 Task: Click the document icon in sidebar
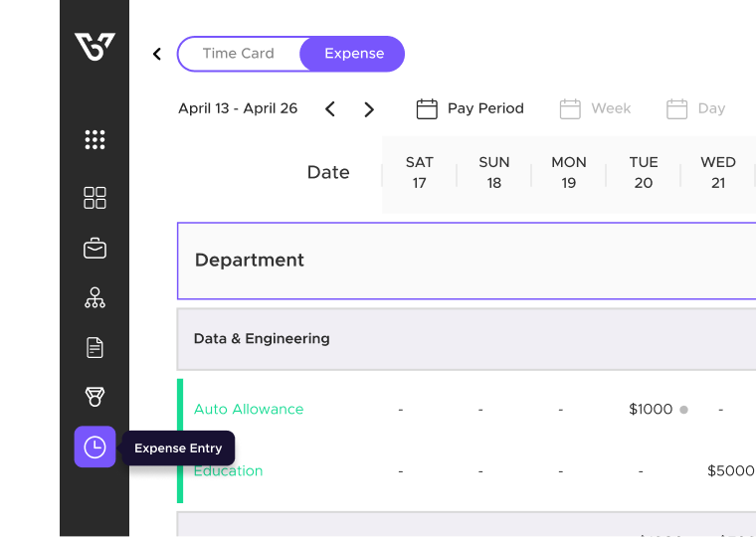(94, 348)
